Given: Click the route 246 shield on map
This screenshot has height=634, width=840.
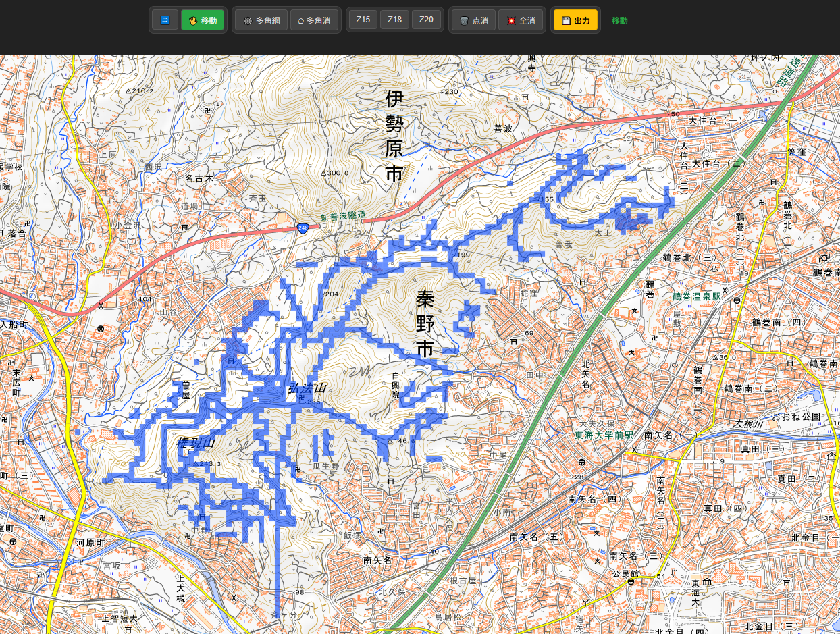Looking at the screenshot, I should [x=301, y=229].
